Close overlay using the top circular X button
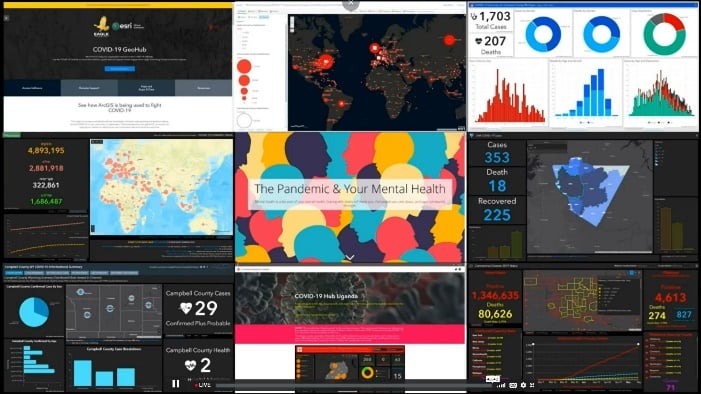The width and height of the screenshot is (701, 394). [351, 4]
